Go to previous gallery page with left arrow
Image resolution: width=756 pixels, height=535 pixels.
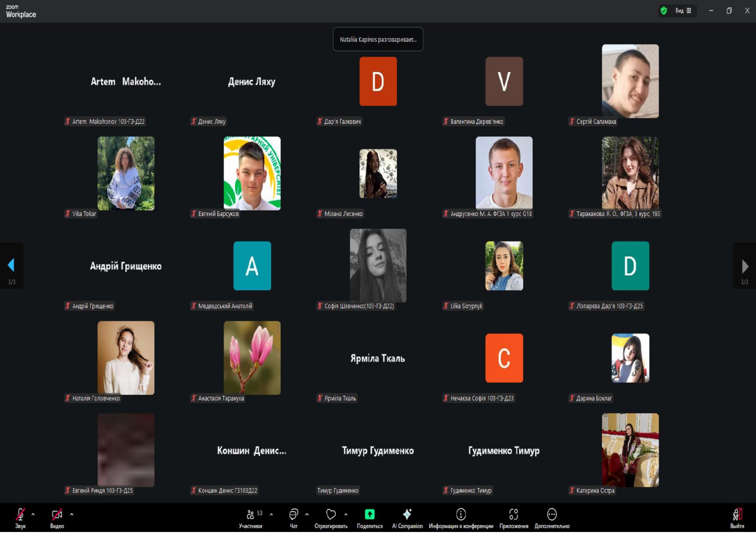[x=12, y=266]
